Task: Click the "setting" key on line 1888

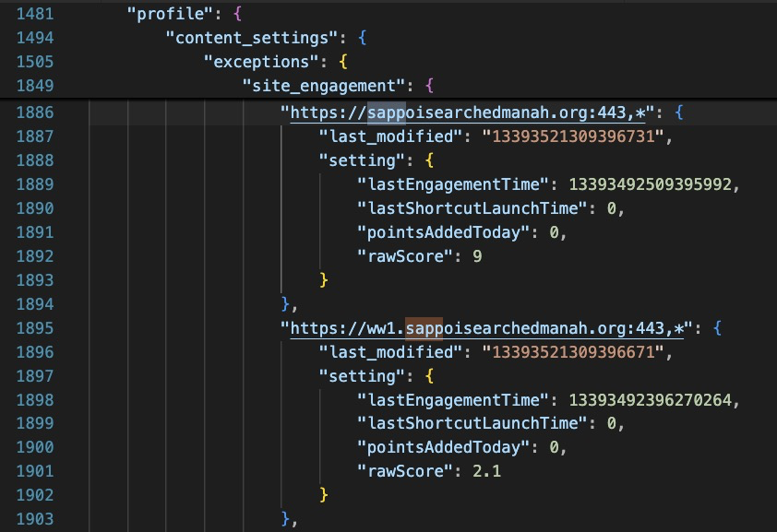Action: pos(363,160)
